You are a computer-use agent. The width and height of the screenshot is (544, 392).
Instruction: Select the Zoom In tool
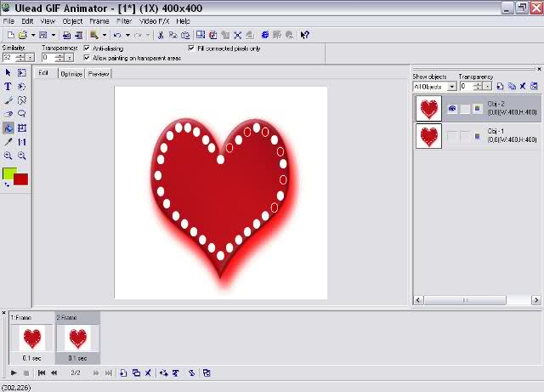[8, 156]
